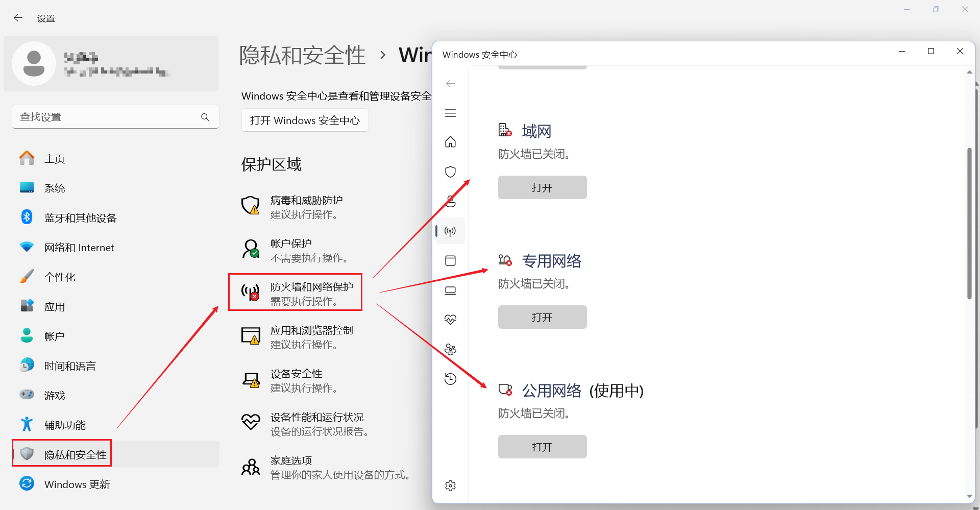Open the 公用网络 (使用中) settings link

(x=582, y=391)
